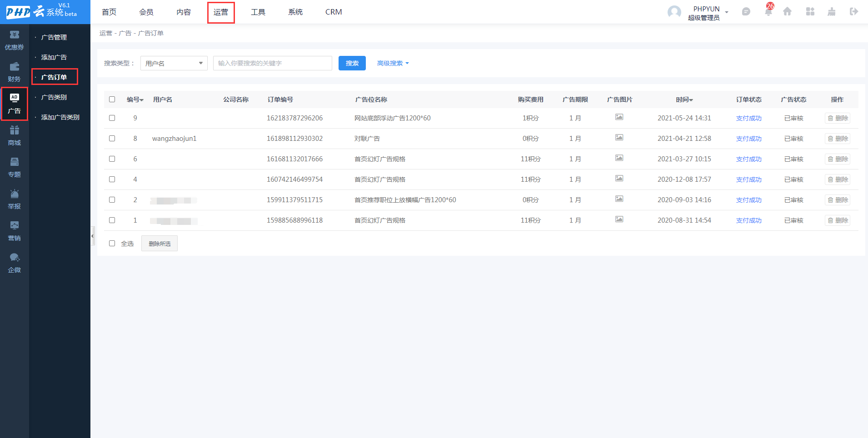Open the 用户名 search type dropdown

pyautogui.click(x=174, y=63)
